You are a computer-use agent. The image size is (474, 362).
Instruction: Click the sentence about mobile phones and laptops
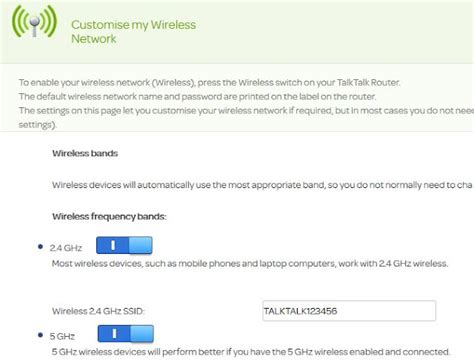(250, 264)
